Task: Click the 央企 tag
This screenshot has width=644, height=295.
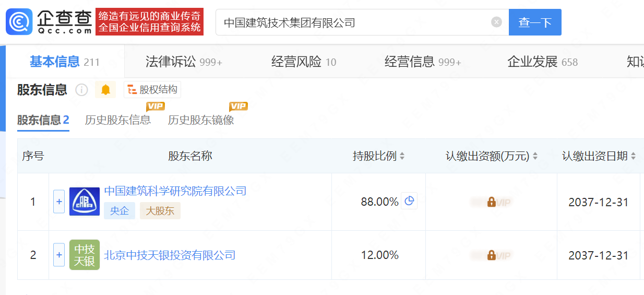Action: tap(120, 210)
